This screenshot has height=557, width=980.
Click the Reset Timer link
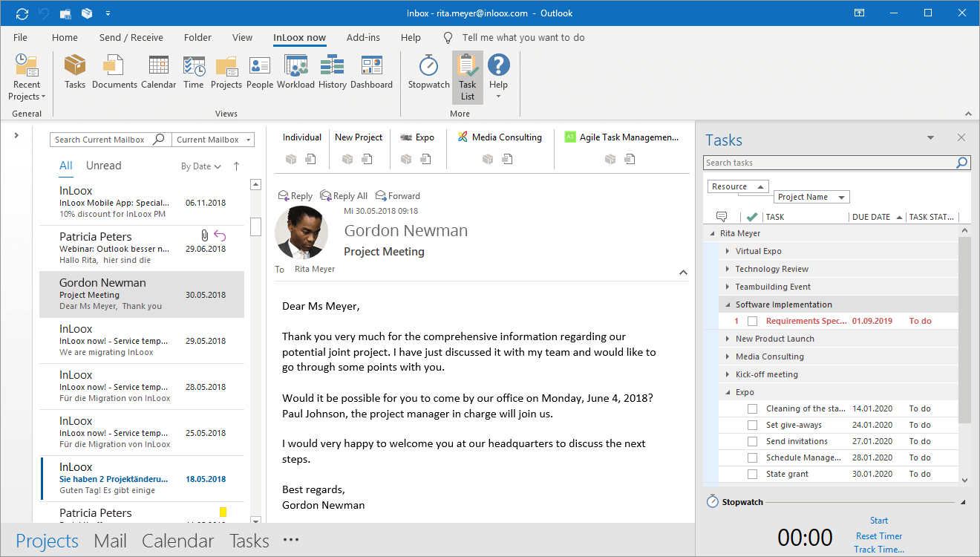[879, 535]
